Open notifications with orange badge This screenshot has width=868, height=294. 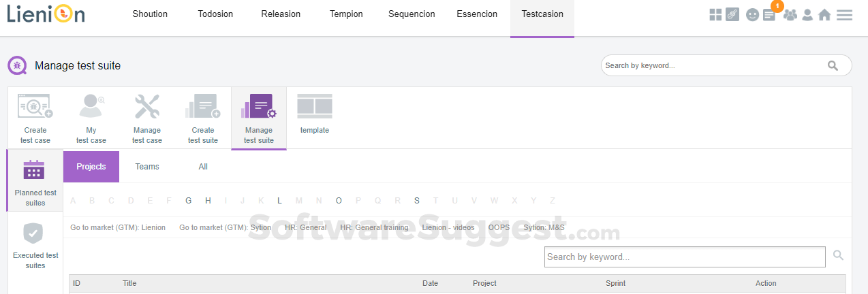click(769, 14)
